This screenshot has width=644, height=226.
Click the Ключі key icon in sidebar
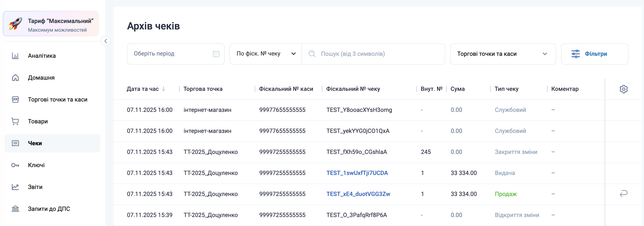click(15, 165)
